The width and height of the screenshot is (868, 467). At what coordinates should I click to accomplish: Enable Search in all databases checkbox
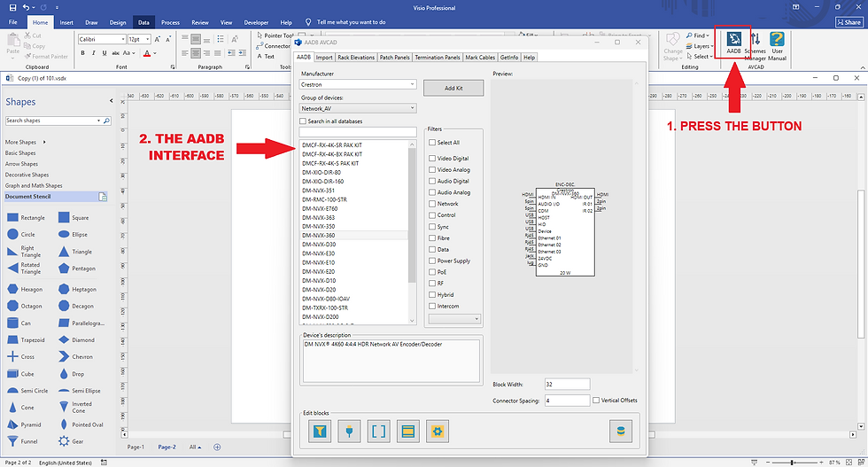click(x=303, y=121)
